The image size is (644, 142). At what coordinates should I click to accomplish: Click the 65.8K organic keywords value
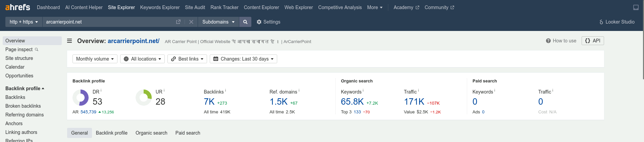click(352, 102)
